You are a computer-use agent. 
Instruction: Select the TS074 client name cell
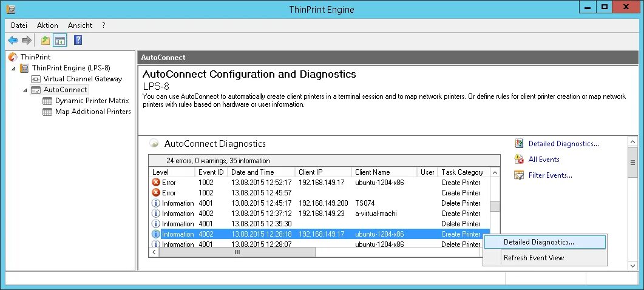click(x=365, y=203)
